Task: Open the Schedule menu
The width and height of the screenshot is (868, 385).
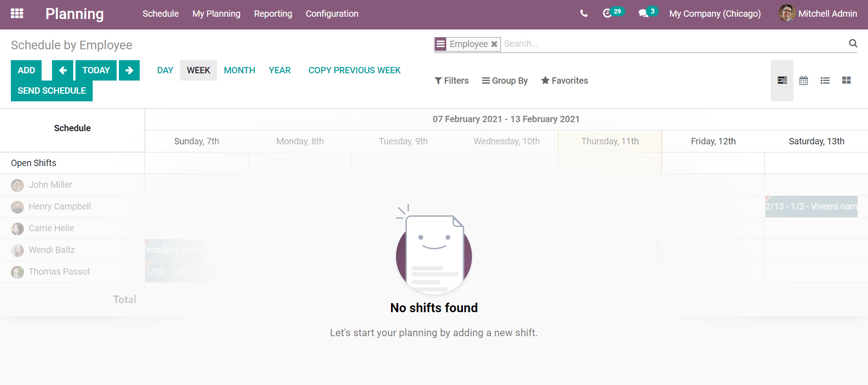Action: [160, 14]
